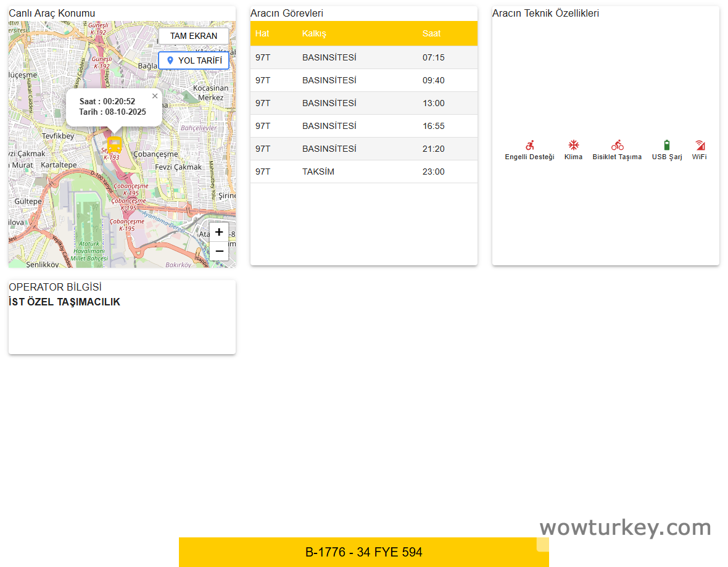Viewport: 728px width, 567px height.
Task: Select the 13:00 BASINSİTESİ trip row
Action: 363,103
